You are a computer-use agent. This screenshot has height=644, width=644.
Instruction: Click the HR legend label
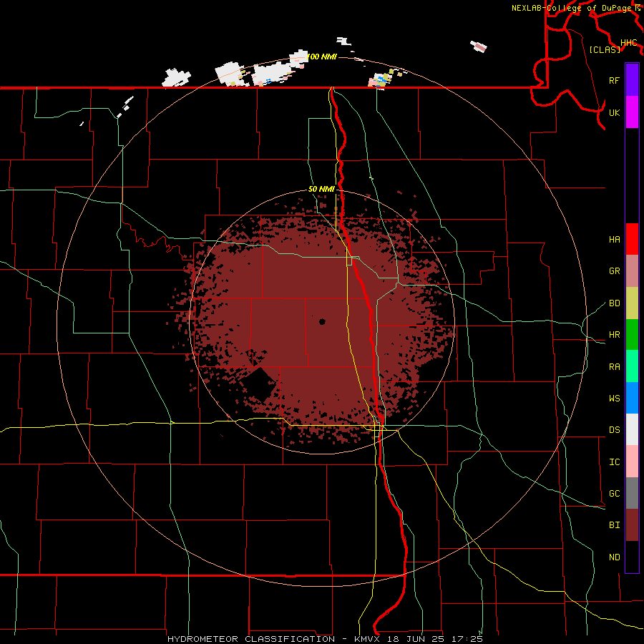pyautogui.click(x=614, y=335)
